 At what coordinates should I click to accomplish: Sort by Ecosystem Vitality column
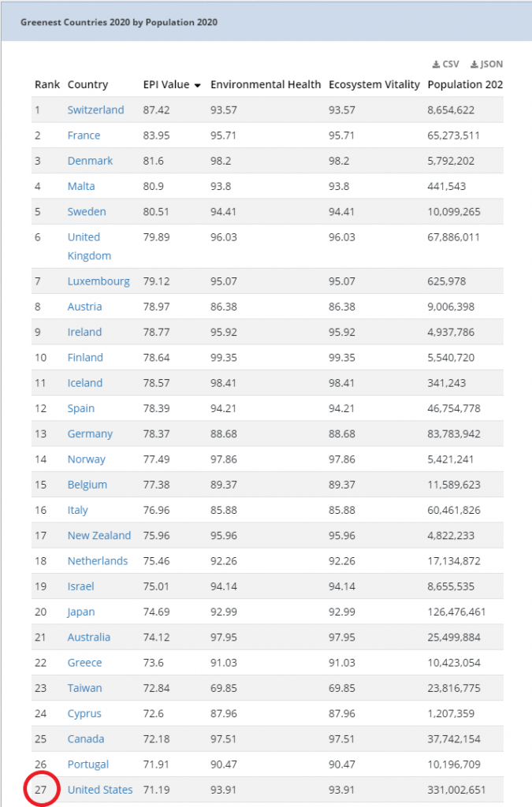(x=374, y=85)
